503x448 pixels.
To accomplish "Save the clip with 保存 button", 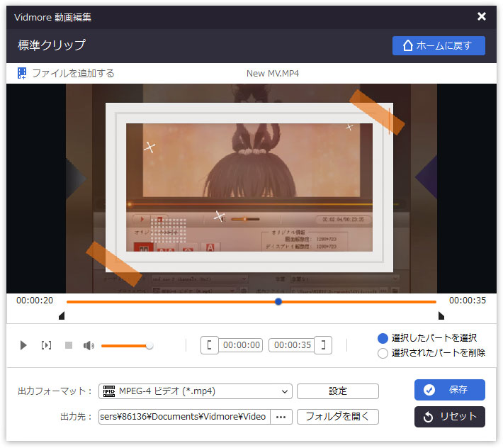I will [x=450, y=390].
